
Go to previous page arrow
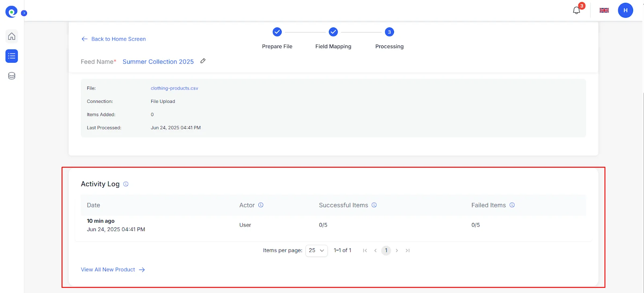click(376, 250)
